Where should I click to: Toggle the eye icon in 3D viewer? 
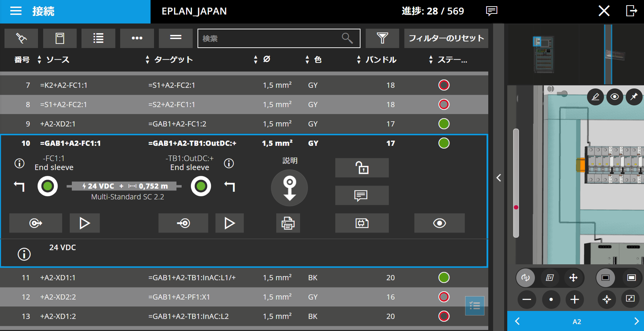(x=615, y=97)
